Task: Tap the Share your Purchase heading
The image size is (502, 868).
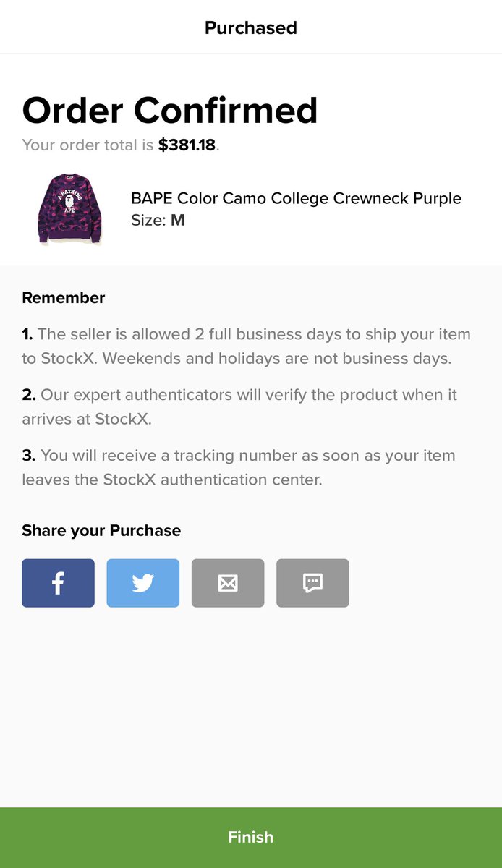Action: (101, 531)
